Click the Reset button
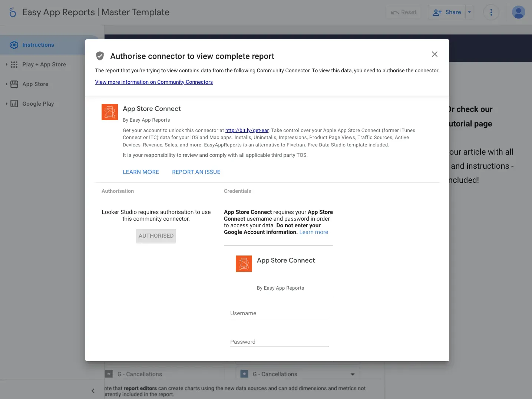This screenshot has height=399, width=532. point(404,12)
